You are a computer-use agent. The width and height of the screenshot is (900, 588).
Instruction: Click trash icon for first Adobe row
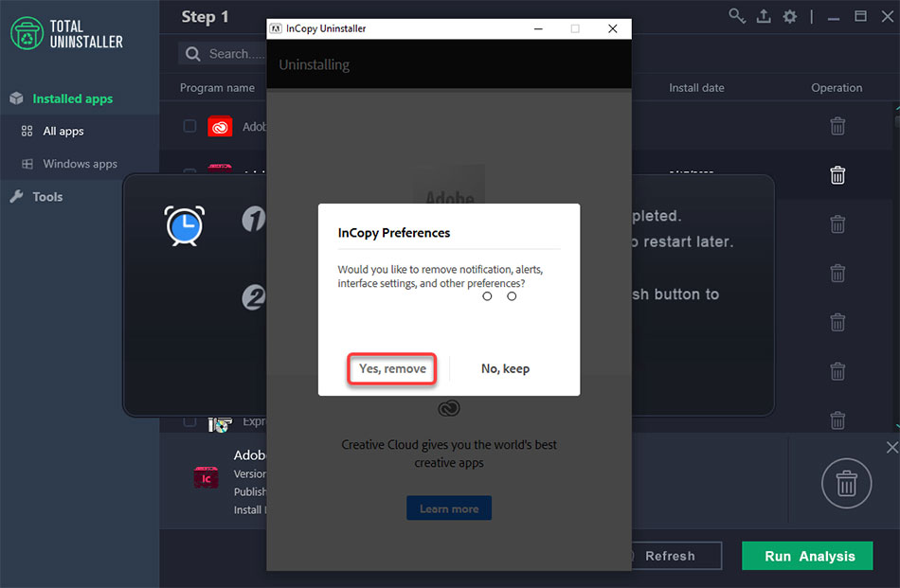pos(837,126)
